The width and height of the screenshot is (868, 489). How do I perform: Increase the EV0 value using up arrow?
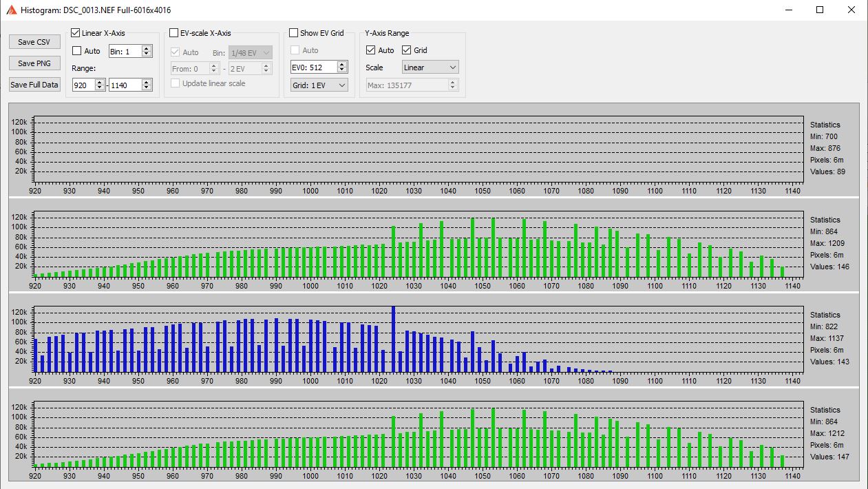coord(342,64)
